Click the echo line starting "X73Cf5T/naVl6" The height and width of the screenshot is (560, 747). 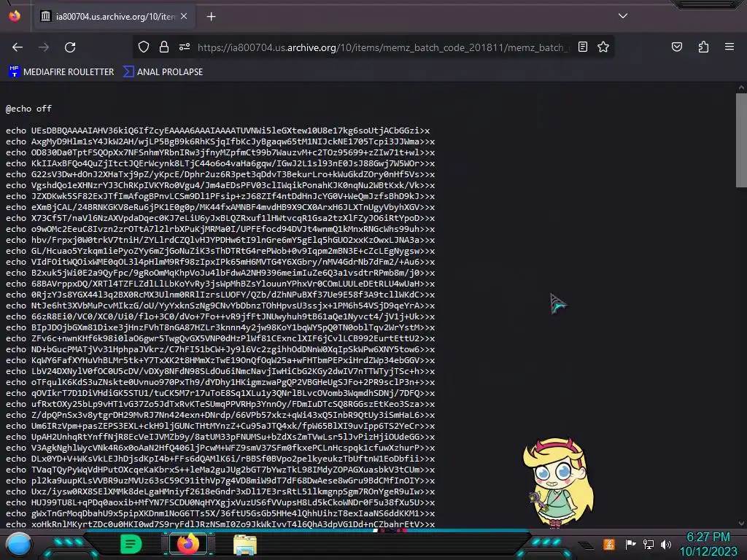tap(220, 218)
